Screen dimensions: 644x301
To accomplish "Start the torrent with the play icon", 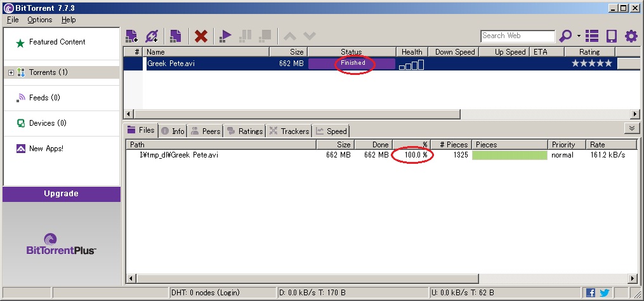I will 225,36.
